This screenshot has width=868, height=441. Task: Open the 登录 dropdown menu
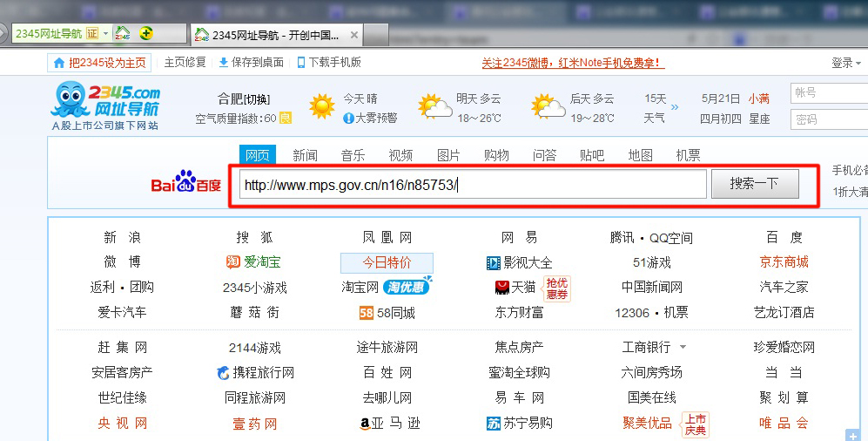pyautogui.click(x=846, y=63)
